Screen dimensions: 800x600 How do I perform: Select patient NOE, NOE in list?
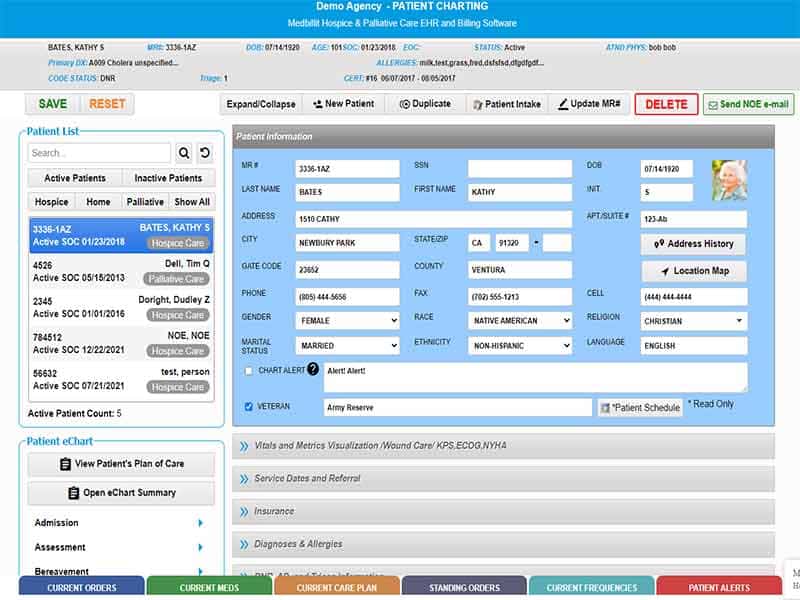tap(121, 343)
